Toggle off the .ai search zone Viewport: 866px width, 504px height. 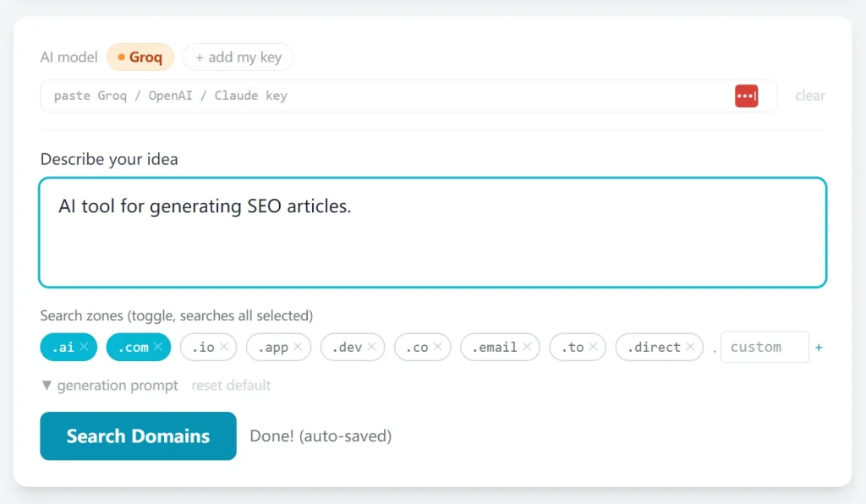pos(68,347)
